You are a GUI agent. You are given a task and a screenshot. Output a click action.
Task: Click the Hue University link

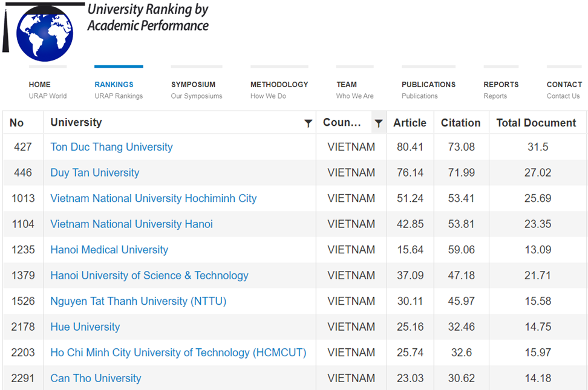(85, 327)
